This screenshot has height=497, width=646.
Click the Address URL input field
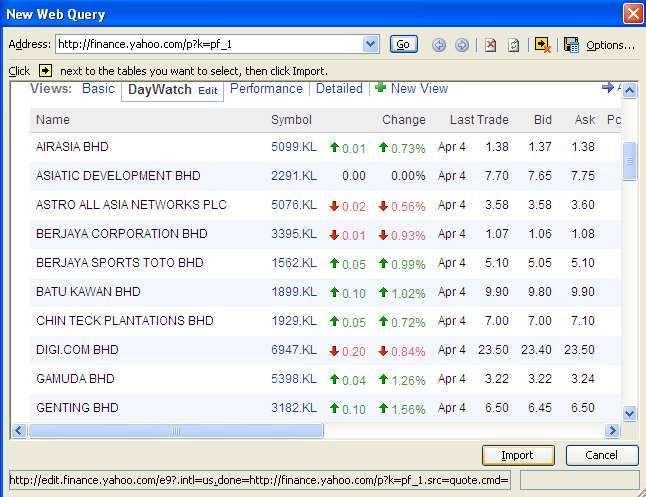pyautogui.click(x=209, y=44)
